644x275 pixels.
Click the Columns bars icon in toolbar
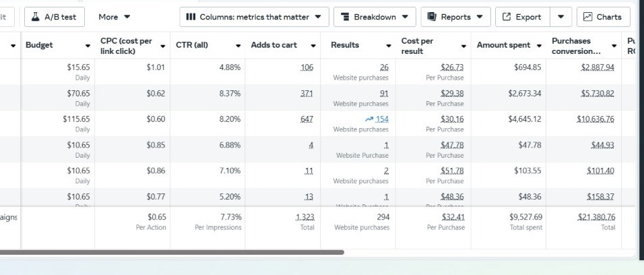click(191, 17)
